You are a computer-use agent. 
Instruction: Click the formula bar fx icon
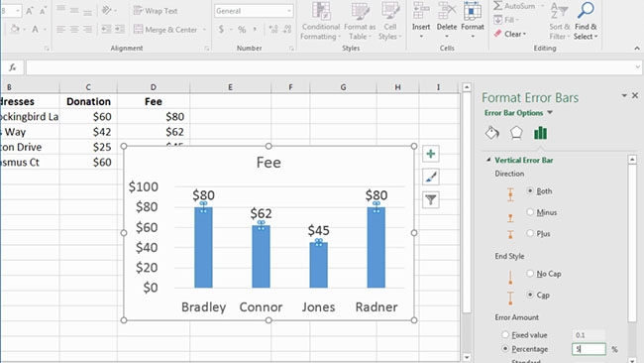13,67
